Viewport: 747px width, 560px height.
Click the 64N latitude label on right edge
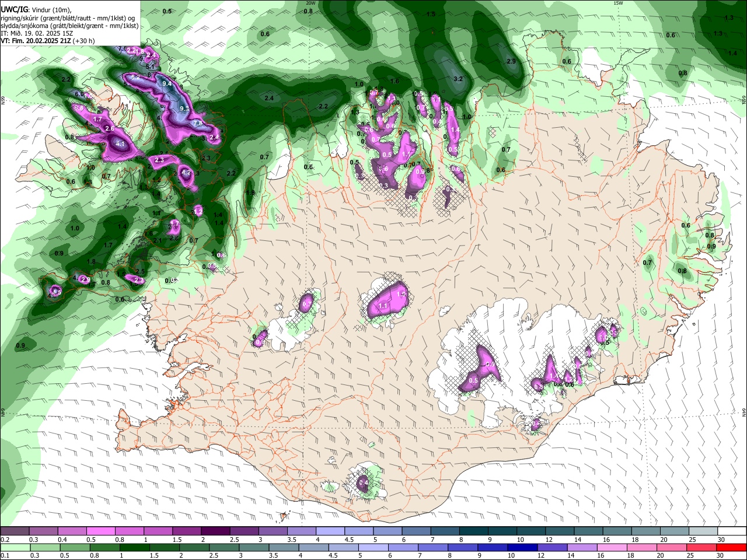[x=744, y=412]
